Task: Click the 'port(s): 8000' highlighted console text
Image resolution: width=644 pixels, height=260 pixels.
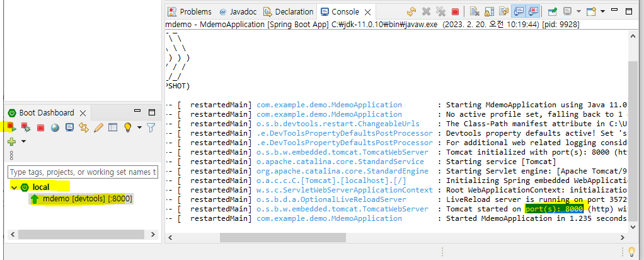Action: tap(554, 209)
